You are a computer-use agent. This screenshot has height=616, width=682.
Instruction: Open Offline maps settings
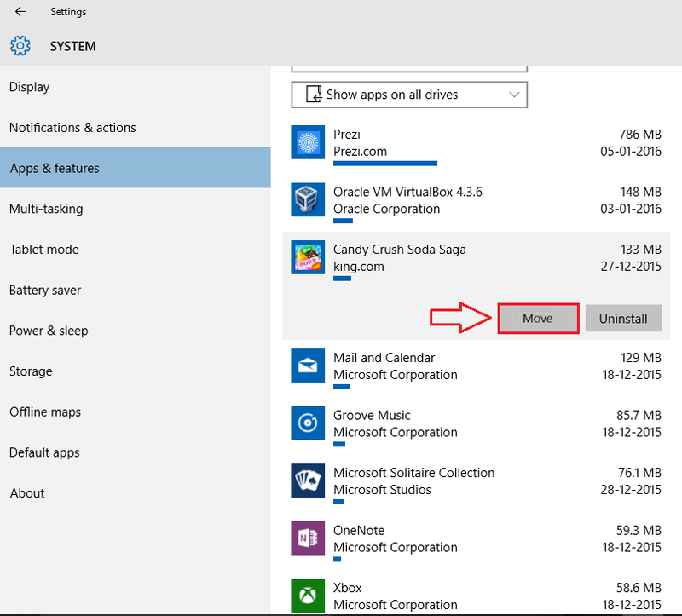coord(136,412)
